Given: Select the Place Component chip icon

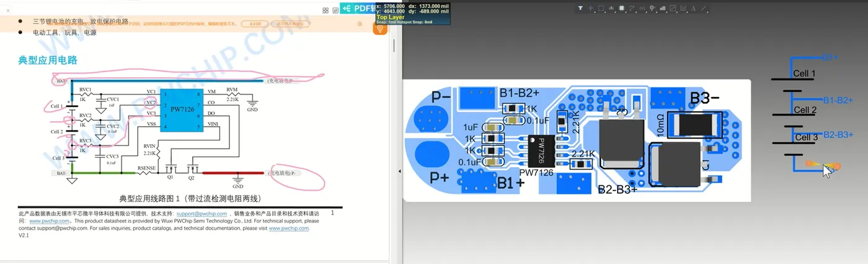Looking at the screenshot, I should point(621,8).
